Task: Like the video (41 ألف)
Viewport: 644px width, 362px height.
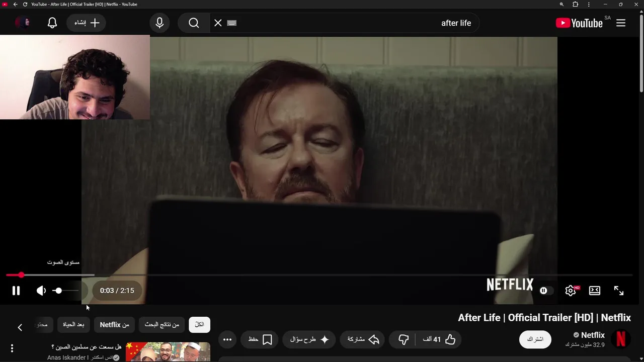Action: 439,339
